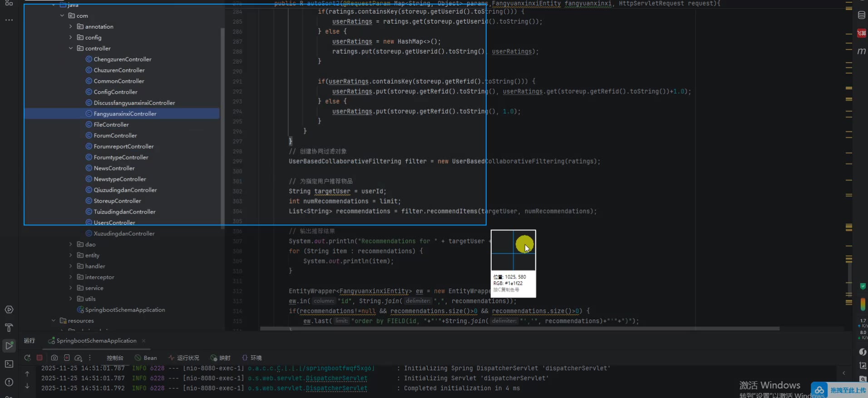Image resolution: width=868 pixels, height=398 pixels.
Task: Open FileController class
Action: tap(111, 125)
